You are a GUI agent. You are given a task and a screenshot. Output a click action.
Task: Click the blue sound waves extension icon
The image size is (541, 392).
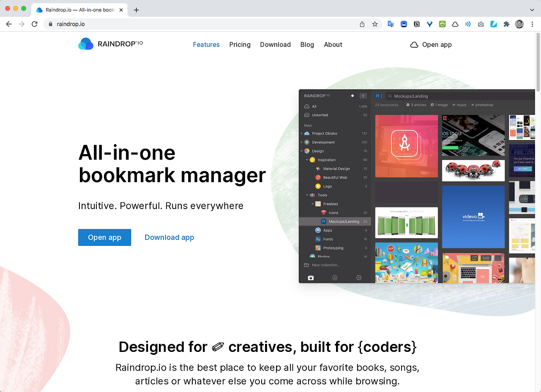[x=468, y=24]
